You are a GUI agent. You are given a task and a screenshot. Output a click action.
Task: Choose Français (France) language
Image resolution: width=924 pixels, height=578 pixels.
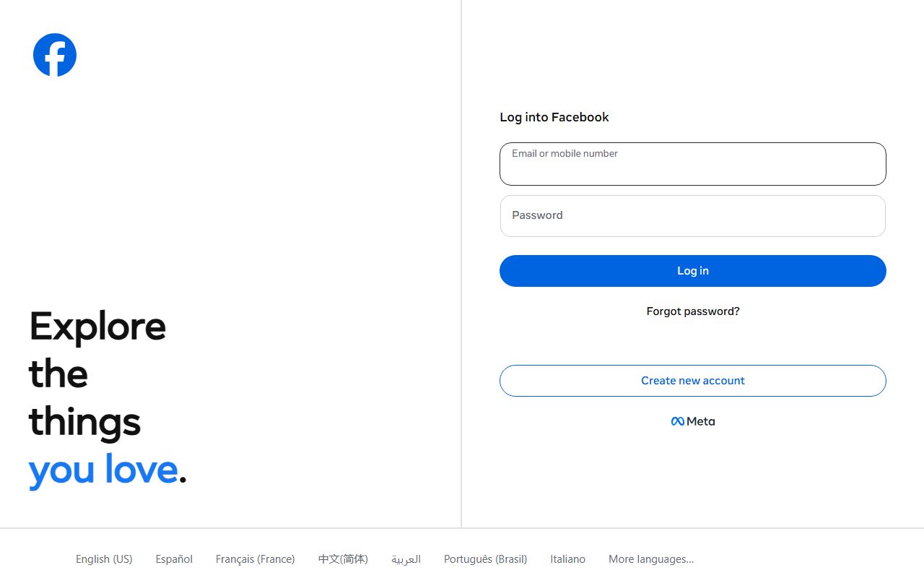(255, 559)
